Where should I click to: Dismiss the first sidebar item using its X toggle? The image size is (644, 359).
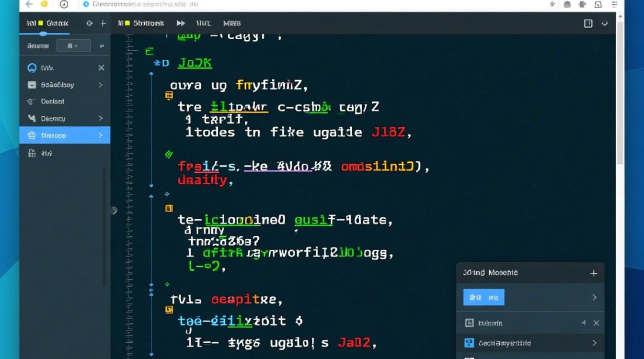coord(101,67)
